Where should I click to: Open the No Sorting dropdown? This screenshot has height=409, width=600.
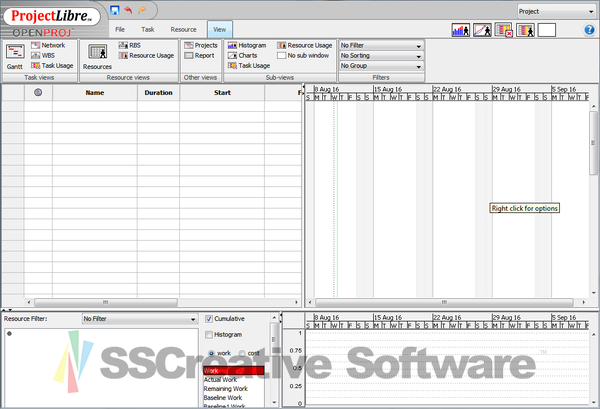(382, 55)
